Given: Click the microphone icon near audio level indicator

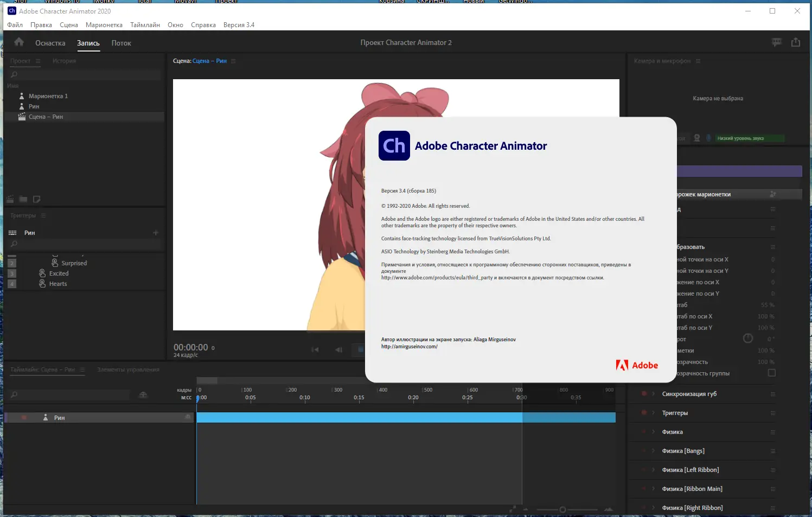Looking at the screenshot, I should (x=708, y=138).
